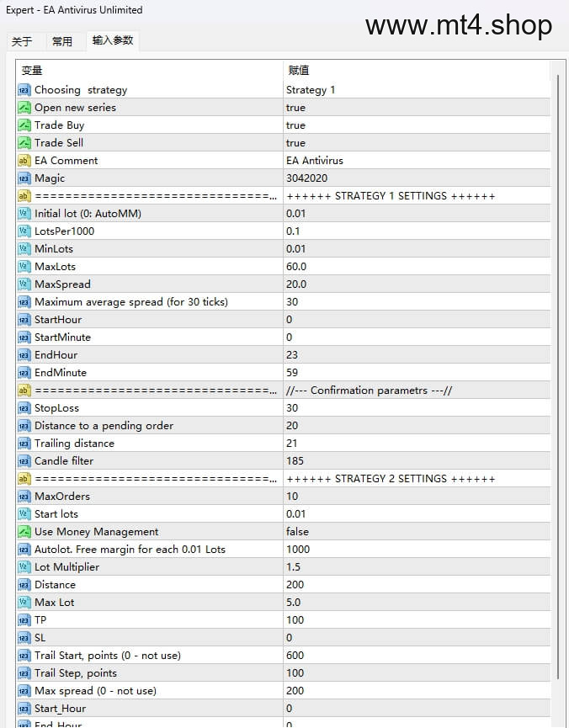Image resolution: width=569 pixels, height=728 pixels.
Task: Select the STRATEGY 2 SETTINGS separator value
Action: click(391, 479)
